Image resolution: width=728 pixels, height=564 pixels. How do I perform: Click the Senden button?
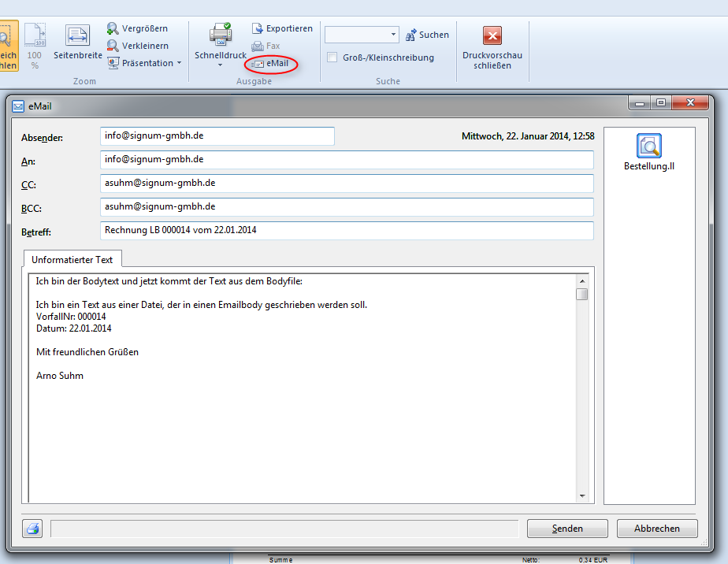tap(566, 529)
